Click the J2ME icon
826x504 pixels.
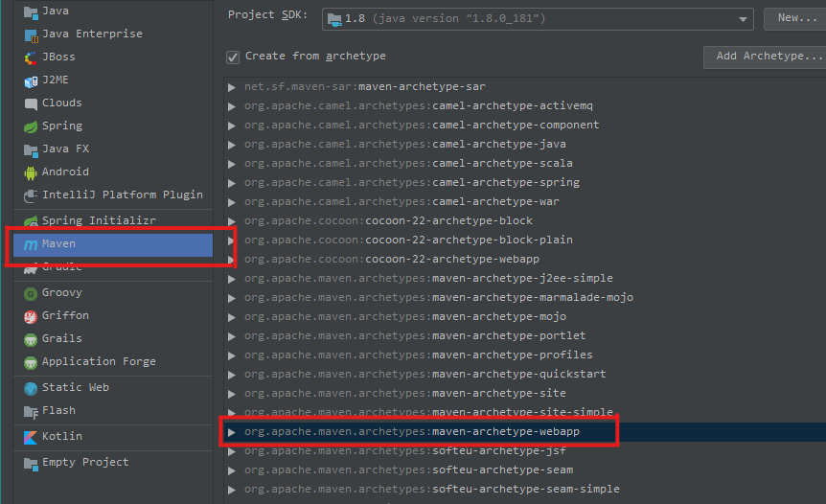click(31, 81)
